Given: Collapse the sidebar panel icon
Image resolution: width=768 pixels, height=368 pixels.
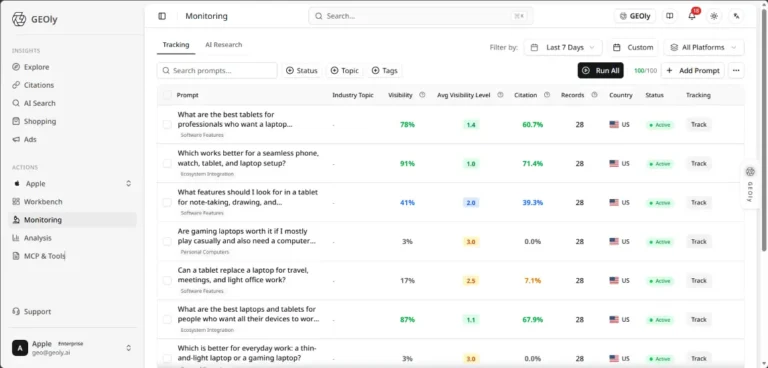Looking at the screenshot, I should tap(162, 16).
